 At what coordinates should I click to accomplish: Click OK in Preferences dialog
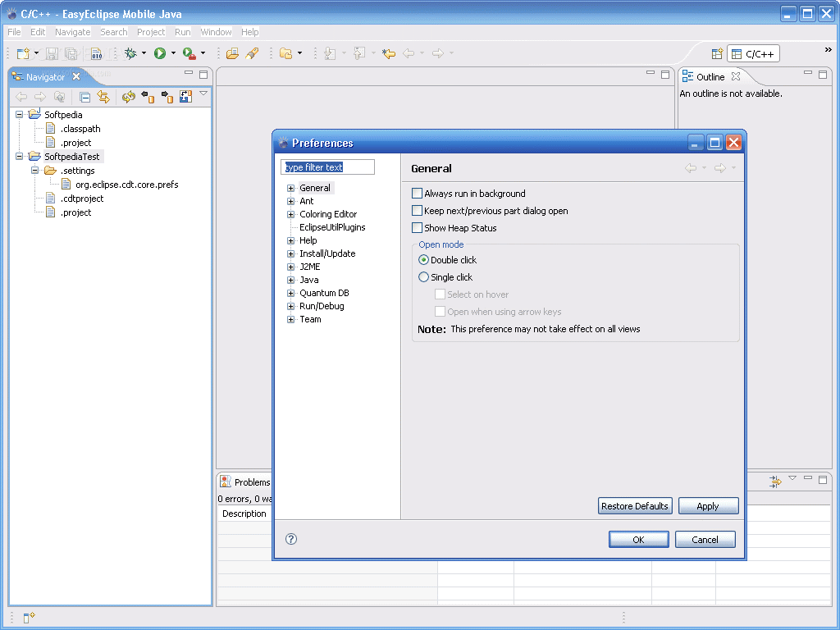(638, 540)
